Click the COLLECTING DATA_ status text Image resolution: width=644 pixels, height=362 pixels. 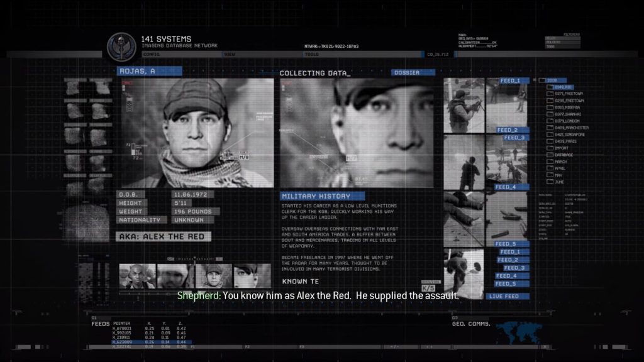click(315, 73)
